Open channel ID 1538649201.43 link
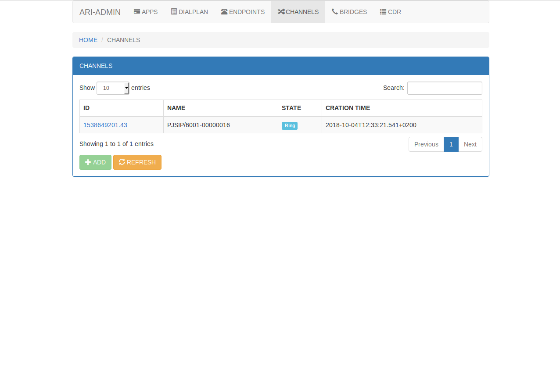 pos(105,125)
